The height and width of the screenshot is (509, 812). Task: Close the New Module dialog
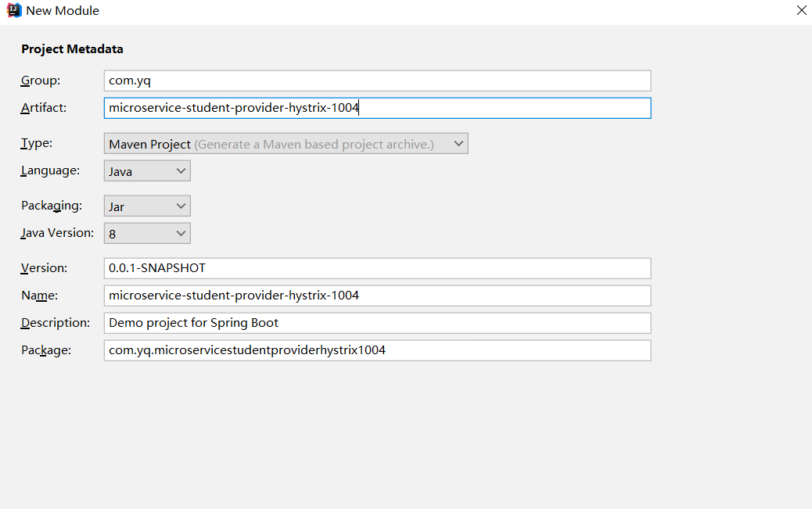tap(801, 10)
